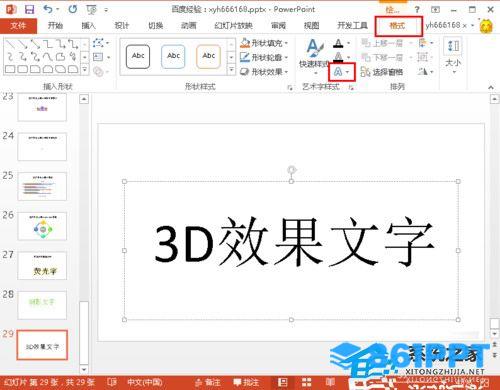Image resolution: width=500 pixels, height=390 pixels.
Task: Apply the blue outline Abc shape style
Action: point(173,56)
